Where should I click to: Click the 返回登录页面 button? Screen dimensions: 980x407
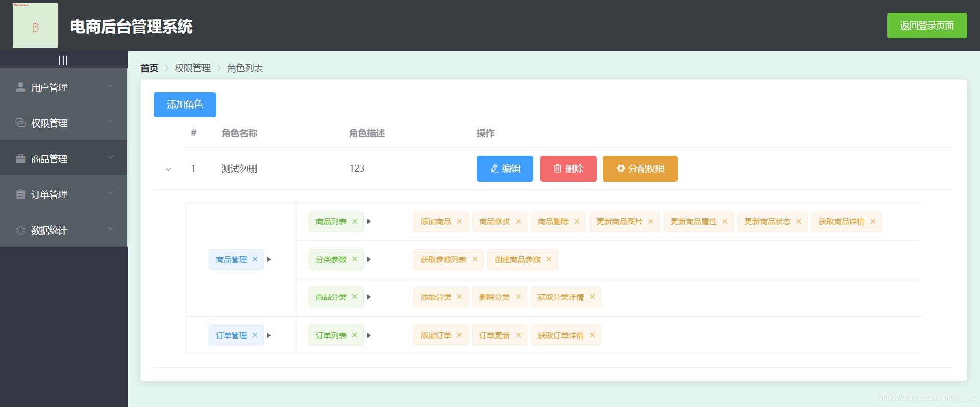click(x=927, y=26)
